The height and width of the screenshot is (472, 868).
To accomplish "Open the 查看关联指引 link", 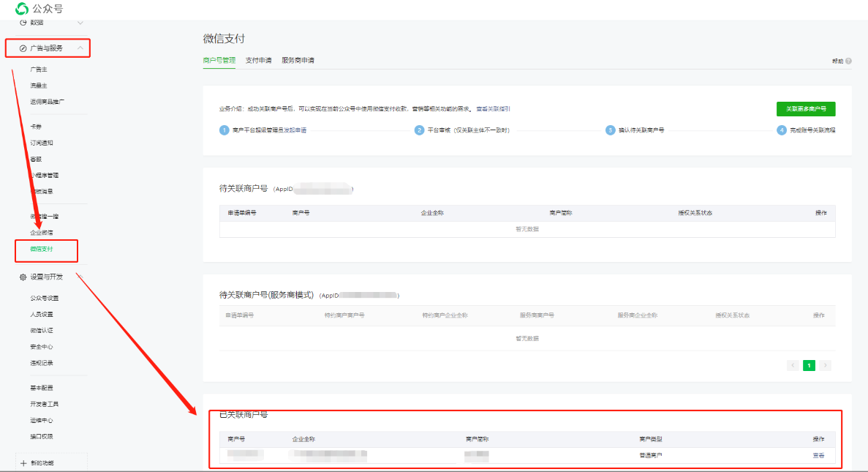I will (493, 109).
